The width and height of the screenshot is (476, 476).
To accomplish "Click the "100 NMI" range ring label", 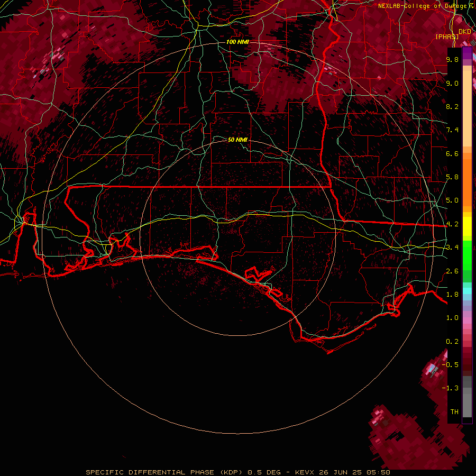I will pos(237,42).
